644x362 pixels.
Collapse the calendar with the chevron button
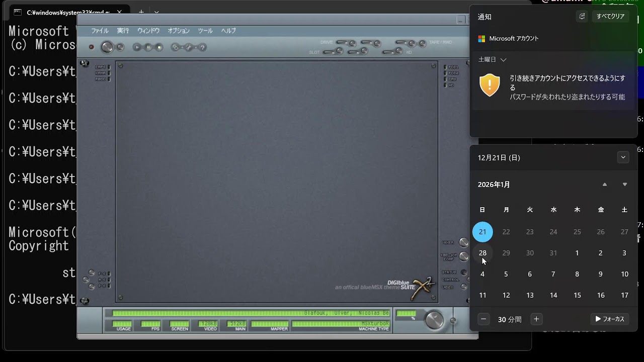(623, 157)
